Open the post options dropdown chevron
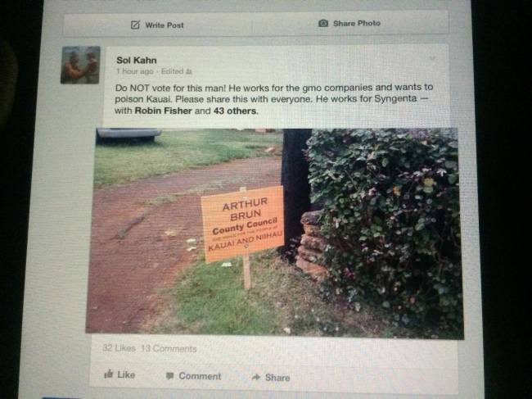532x399 pixels. coord(432,58)
